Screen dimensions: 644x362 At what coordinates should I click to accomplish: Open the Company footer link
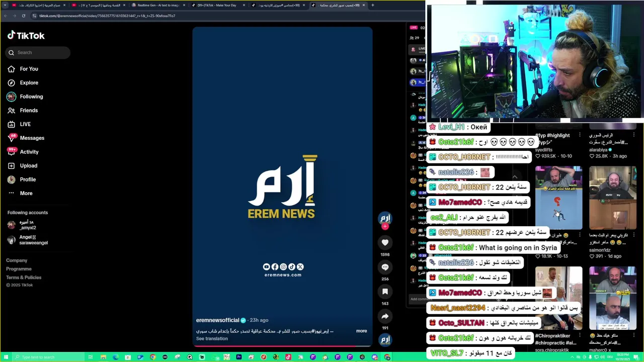click(x=17, y=260)
